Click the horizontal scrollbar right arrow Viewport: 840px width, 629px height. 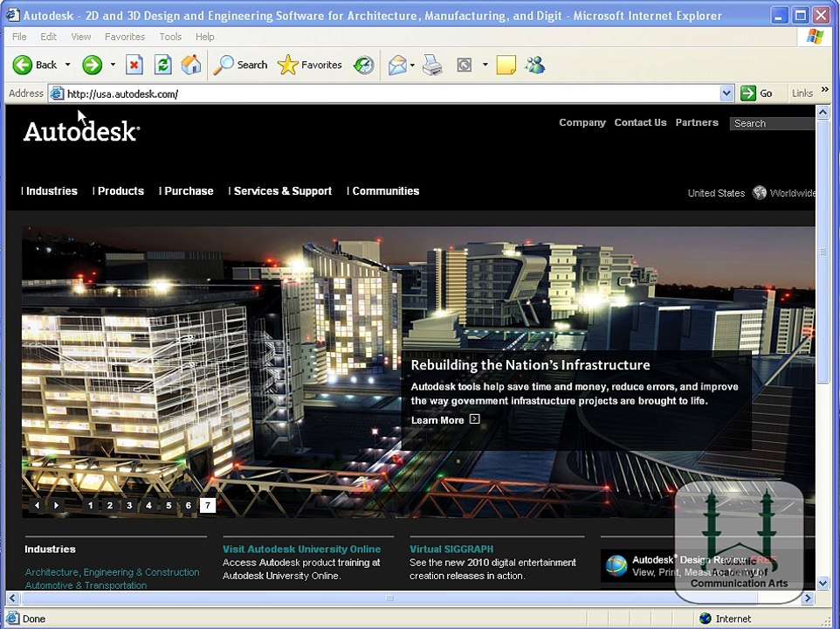click(808, 598)
